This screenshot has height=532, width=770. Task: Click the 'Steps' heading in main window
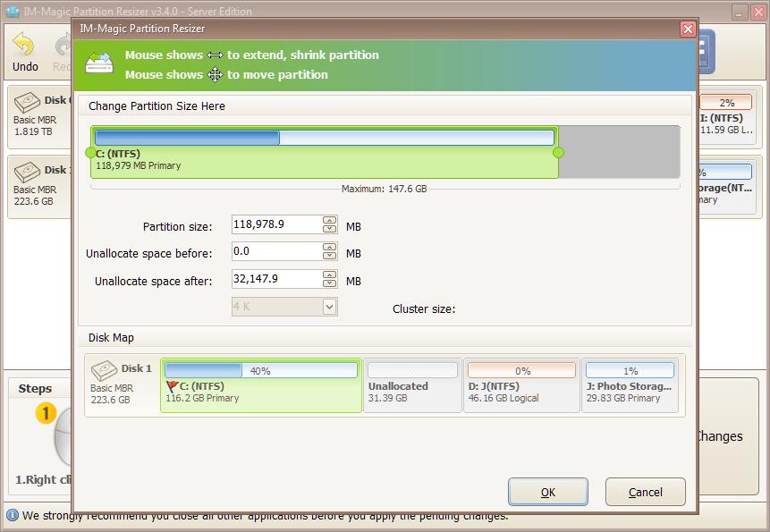pos(35,389)
